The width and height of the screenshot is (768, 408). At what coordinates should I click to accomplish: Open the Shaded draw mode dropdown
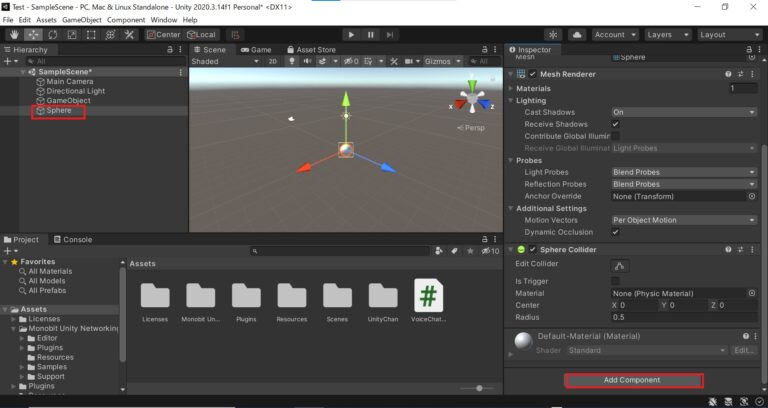[225, 61]
